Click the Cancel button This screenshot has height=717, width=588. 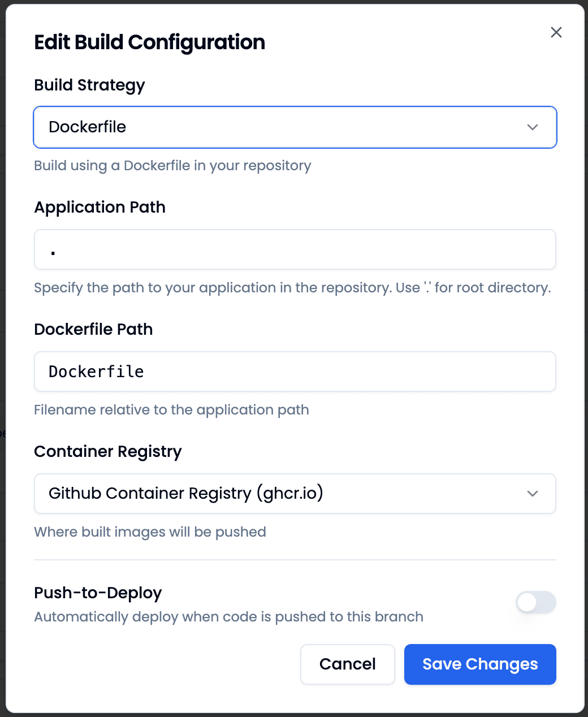(347, 664)
